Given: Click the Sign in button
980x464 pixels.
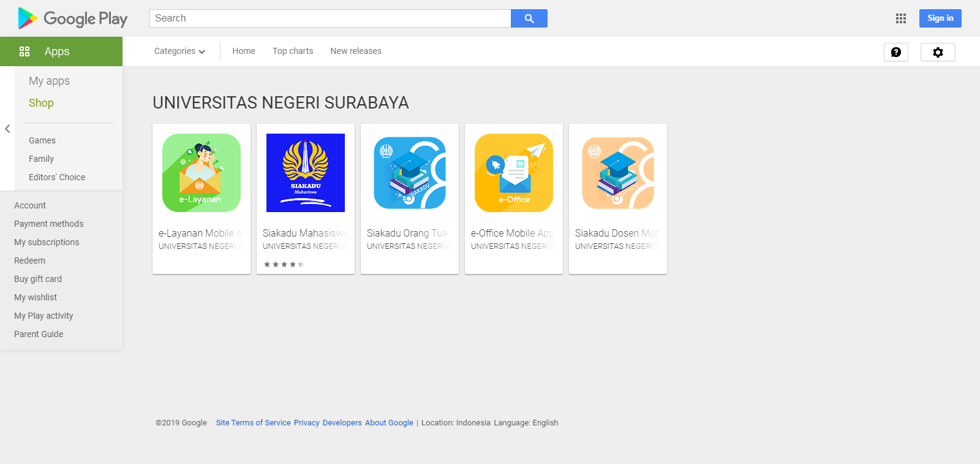Looking at the screenshot, I should click(940, 18).
